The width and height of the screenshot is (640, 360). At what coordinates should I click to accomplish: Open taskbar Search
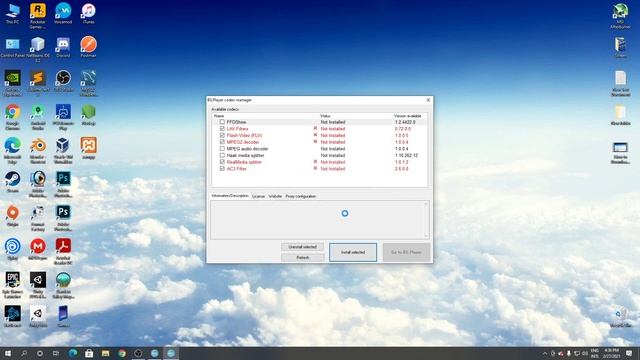[24, 353]
